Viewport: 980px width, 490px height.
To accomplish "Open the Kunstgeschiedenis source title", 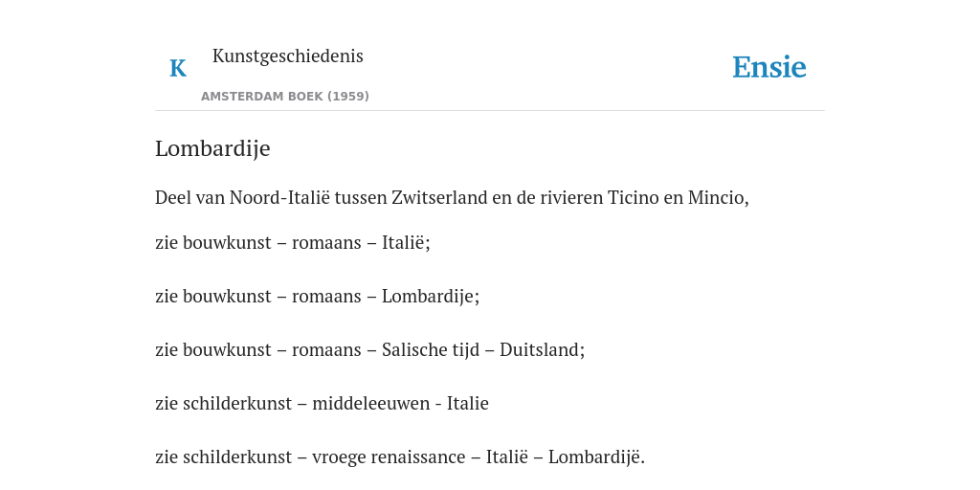I will click(x=287, y=56).
